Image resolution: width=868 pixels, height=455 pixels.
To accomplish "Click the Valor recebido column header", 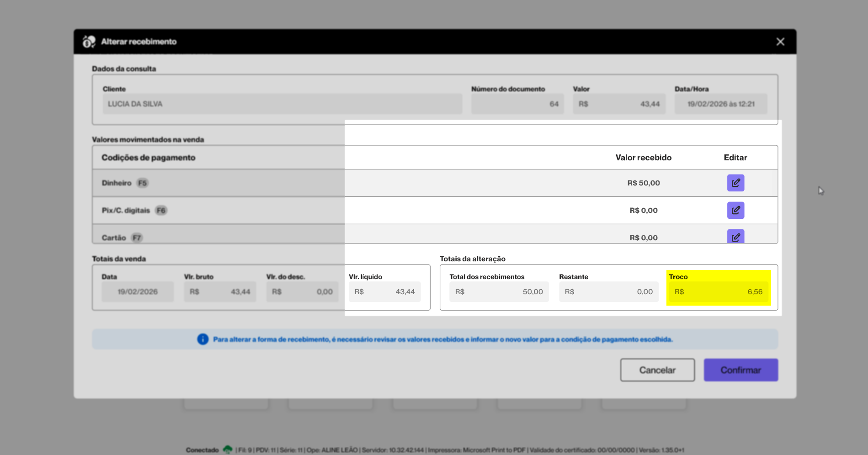I will 643,158.
